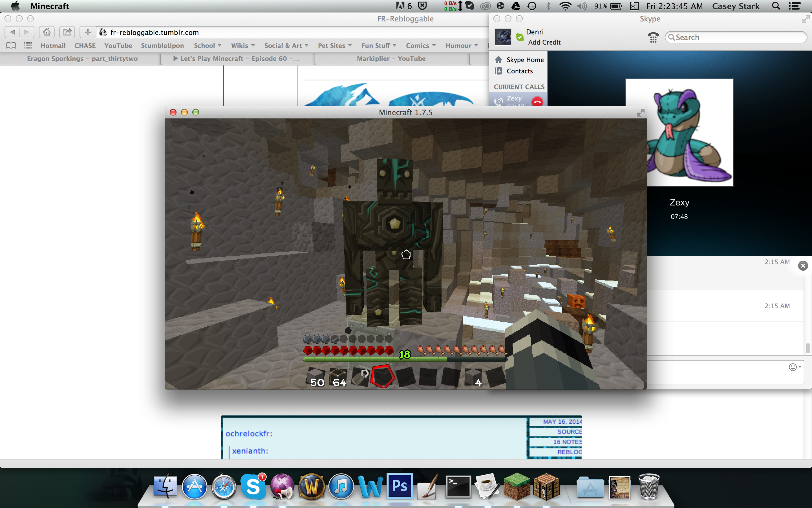Viewport: 812px width, 508px height.
Task: Open StumbleUpon bookmark
Action: pyautogui.click(x=162, y=45)
